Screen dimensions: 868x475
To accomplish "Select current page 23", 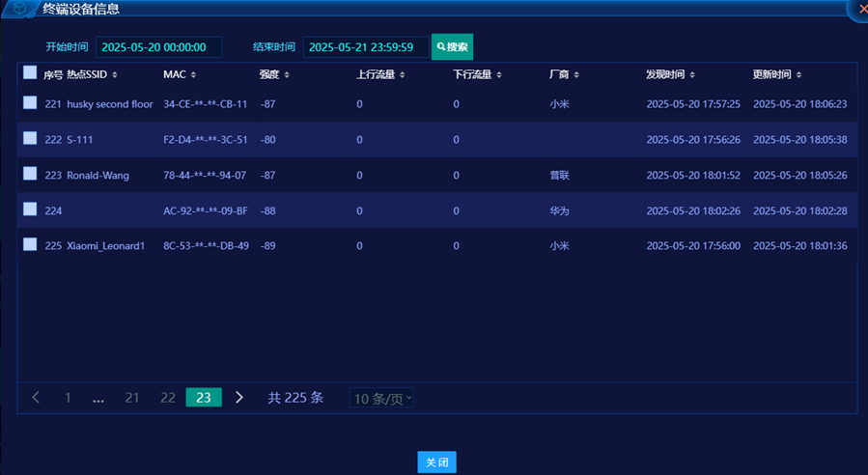I will pyautogui.click(x=204, y=398).
